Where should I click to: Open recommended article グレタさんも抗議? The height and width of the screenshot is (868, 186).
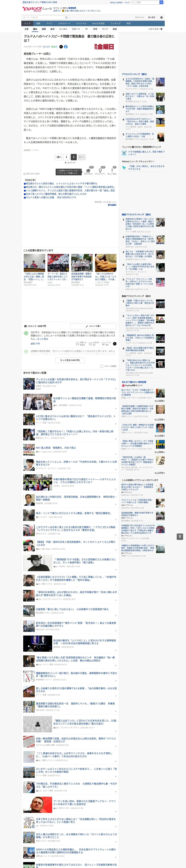tap(76, 381)
